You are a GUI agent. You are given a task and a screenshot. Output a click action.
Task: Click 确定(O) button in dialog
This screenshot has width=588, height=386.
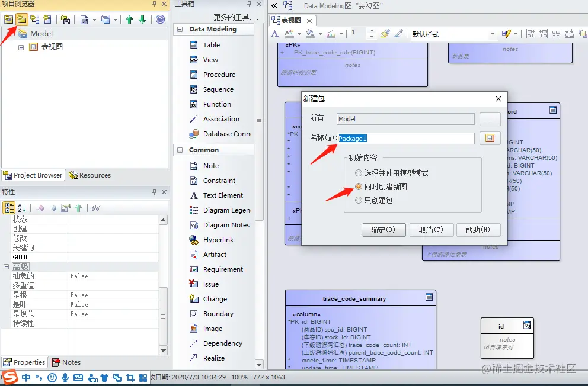[x=384, y=230]
